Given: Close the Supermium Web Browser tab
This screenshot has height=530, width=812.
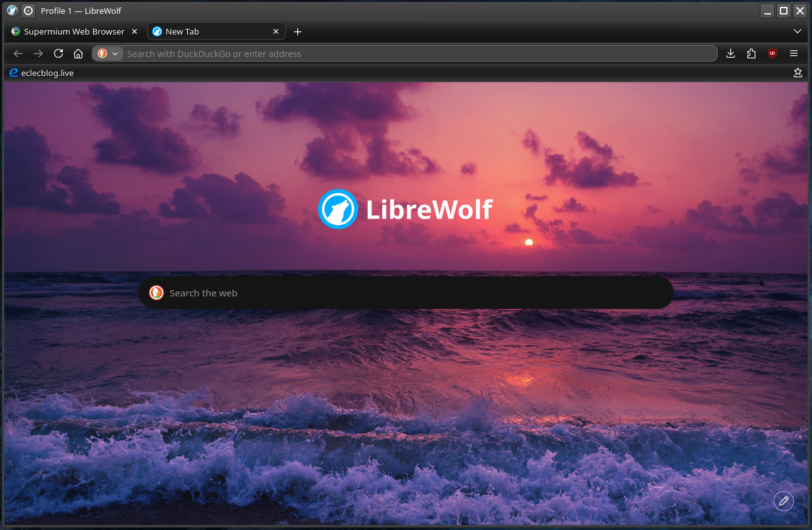Looking at the screenshot, I should click(134, 31).
